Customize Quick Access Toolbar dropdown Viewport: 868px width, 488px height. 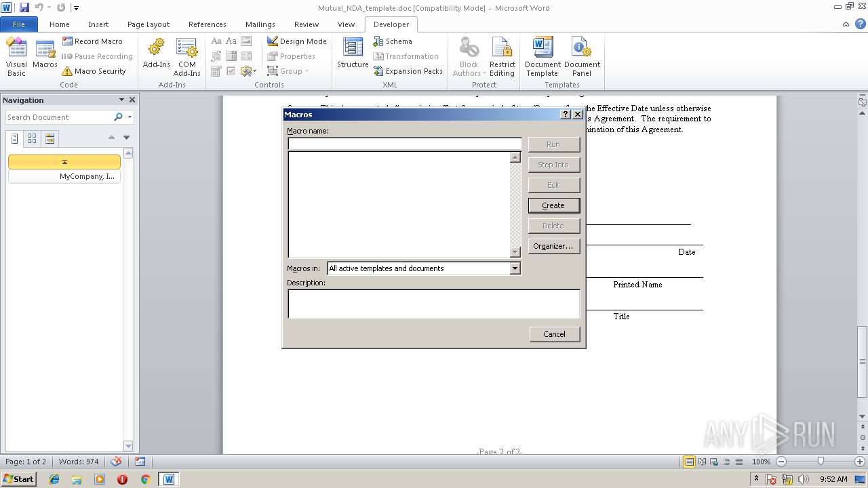tap(76, 8)
